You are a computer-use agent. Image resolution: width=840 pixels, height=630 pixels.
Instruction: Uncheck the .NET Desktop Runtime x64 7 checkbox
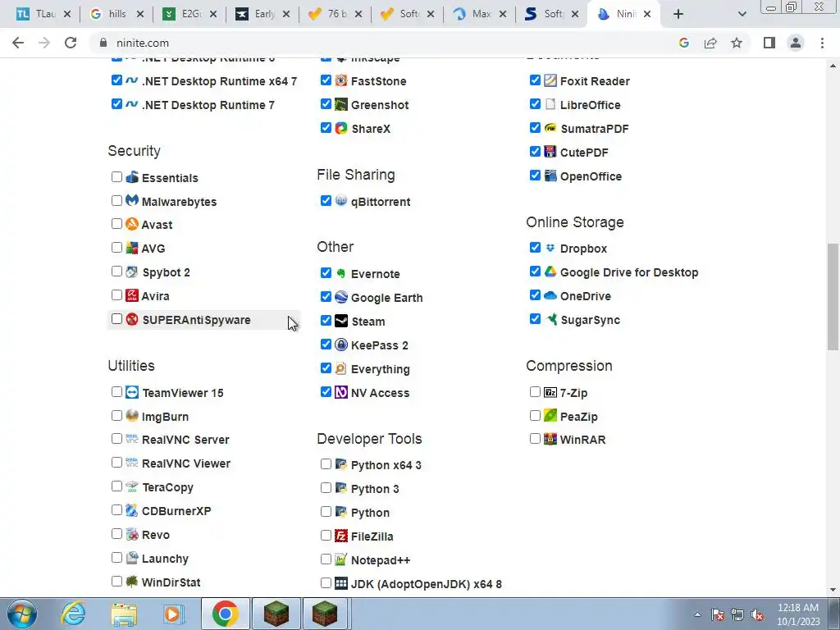click(116, 80)
